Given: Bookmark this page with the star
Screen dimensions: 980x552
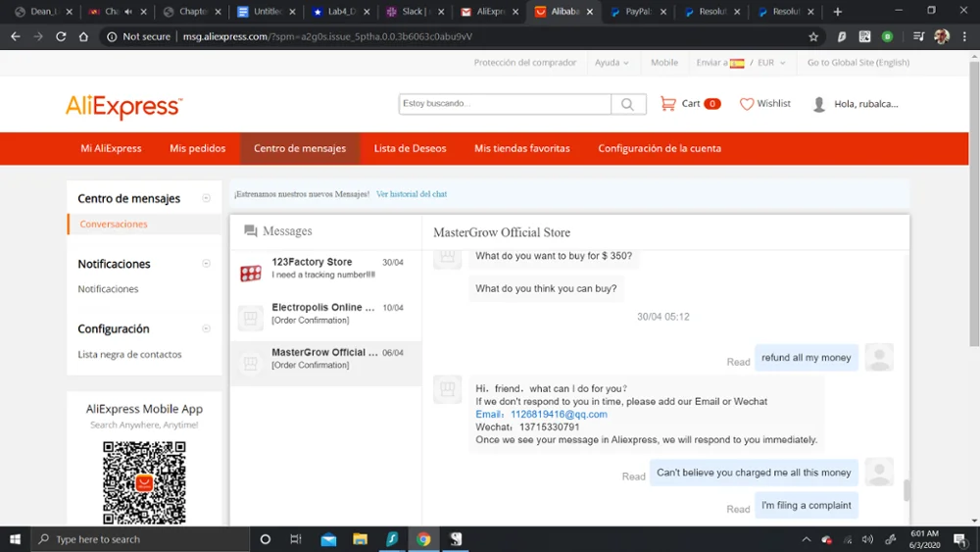Looking at the screenshot, I should pyautogui.click(x=813, y=37).
